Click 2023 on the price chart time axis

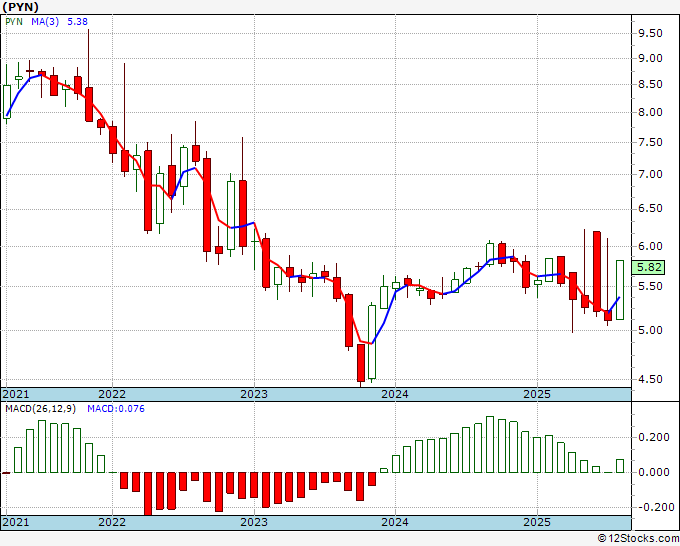click(254, 394)
